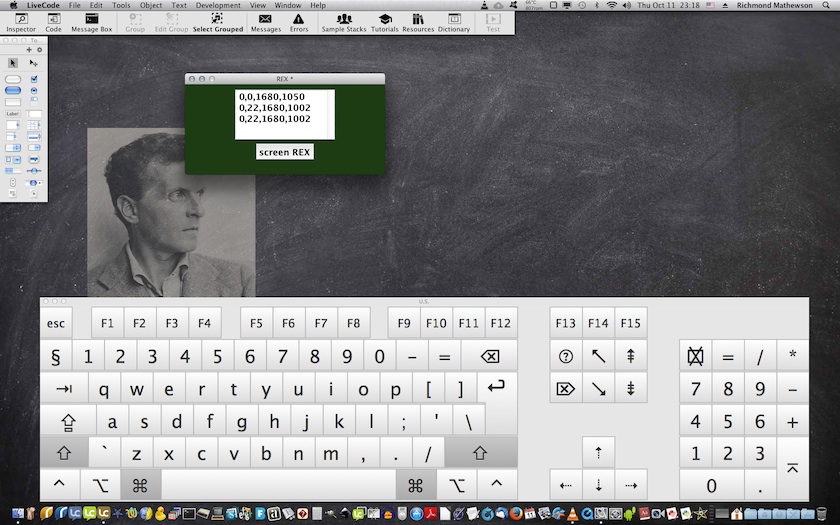Screen dimensions: 840x525
Task: Open the Message Box
Action: coord(91,22)
